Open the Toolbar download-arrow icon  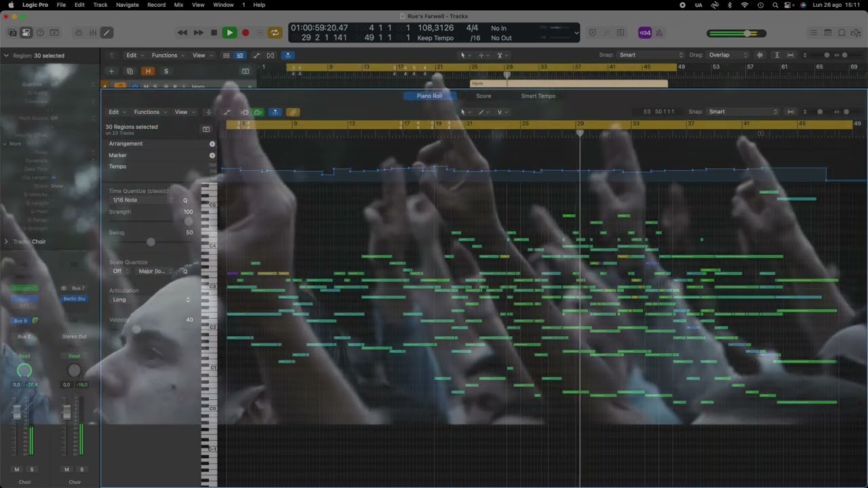click(54, 33)
